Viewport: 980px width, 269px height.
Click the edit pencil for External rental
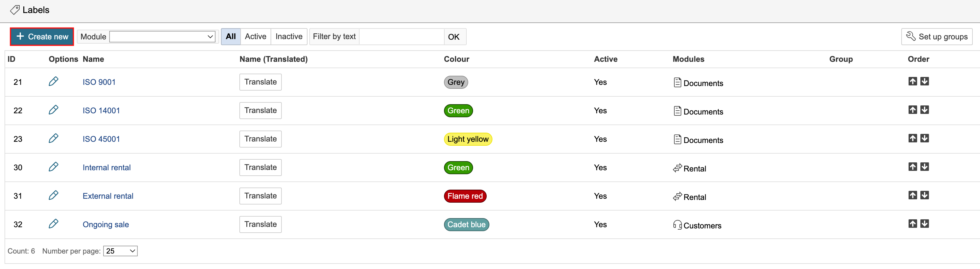(53, 195)
